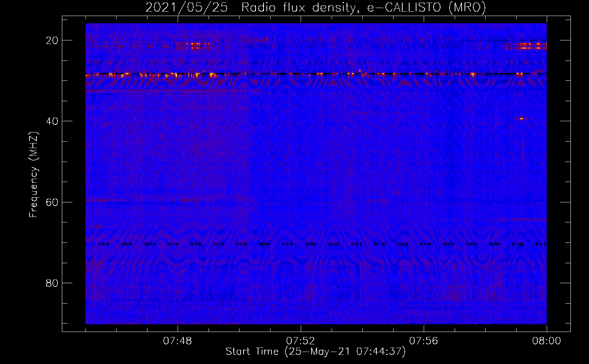Click the 08:00 time tick label
Viewport: 589px width, 364px height.
point(546,341)
